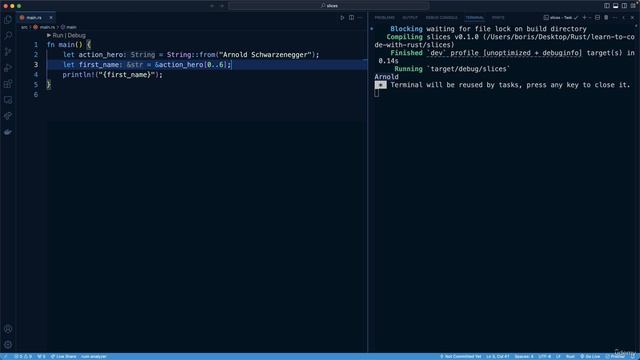Open the Accounts menu icon
640x360 pixels.
8,329
